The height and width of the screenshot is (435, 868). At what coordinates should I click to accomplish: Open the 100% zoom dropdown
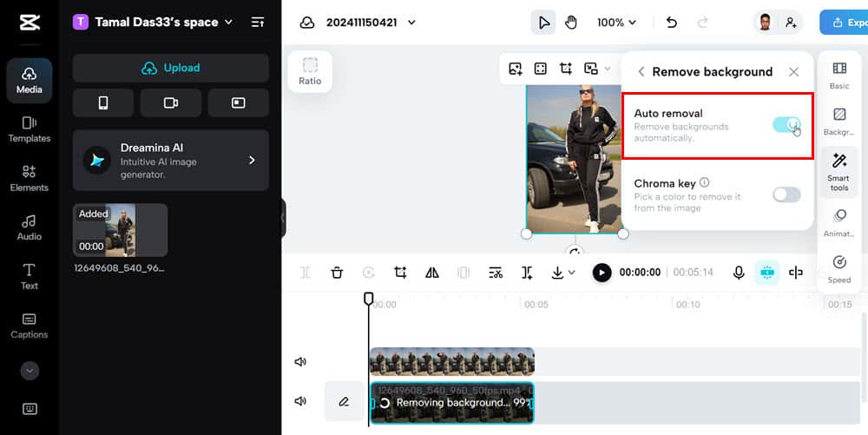[x=616, y=23]
